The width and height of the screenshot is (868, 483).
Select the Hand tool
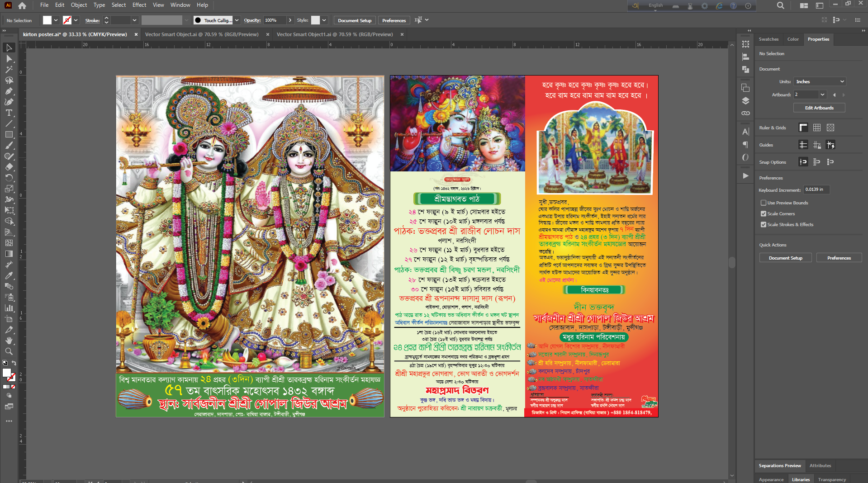(x=9, y=341)
